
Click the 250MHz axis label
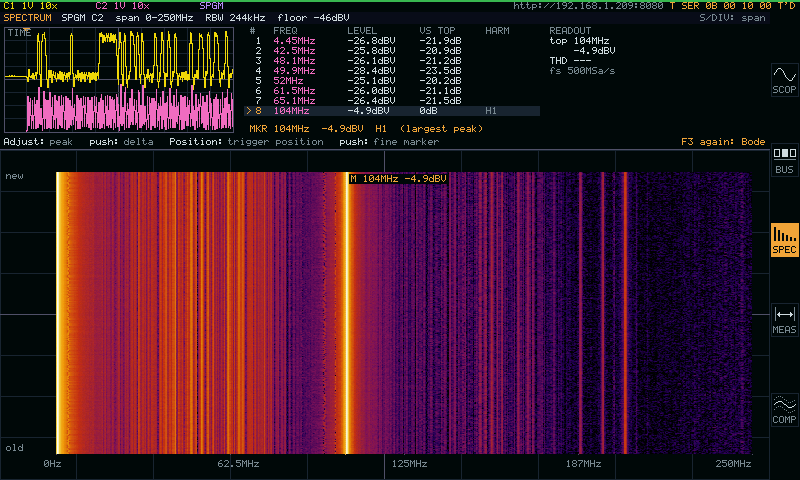733,464
